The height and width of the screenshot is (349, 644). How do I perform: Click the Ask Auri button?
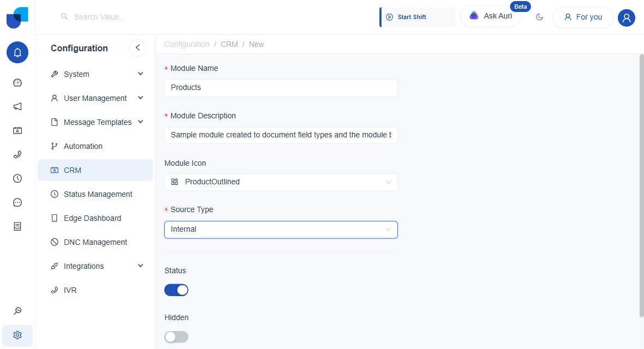coord(491,16)
